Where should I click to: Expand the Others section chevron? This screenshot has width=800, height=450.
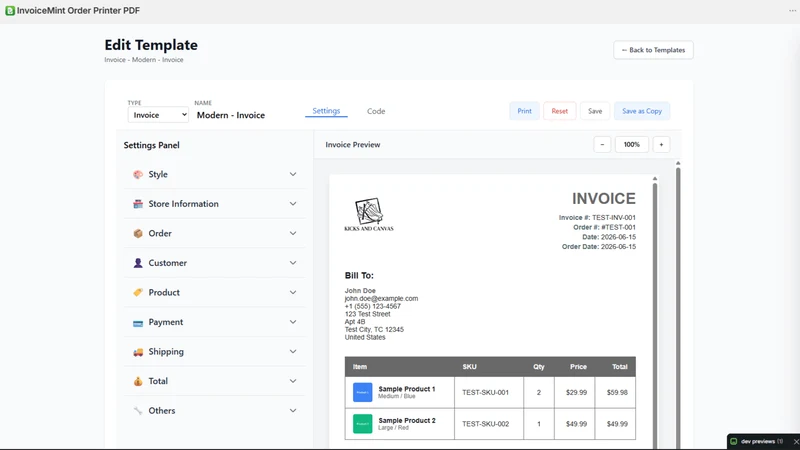tap(293, 411)
